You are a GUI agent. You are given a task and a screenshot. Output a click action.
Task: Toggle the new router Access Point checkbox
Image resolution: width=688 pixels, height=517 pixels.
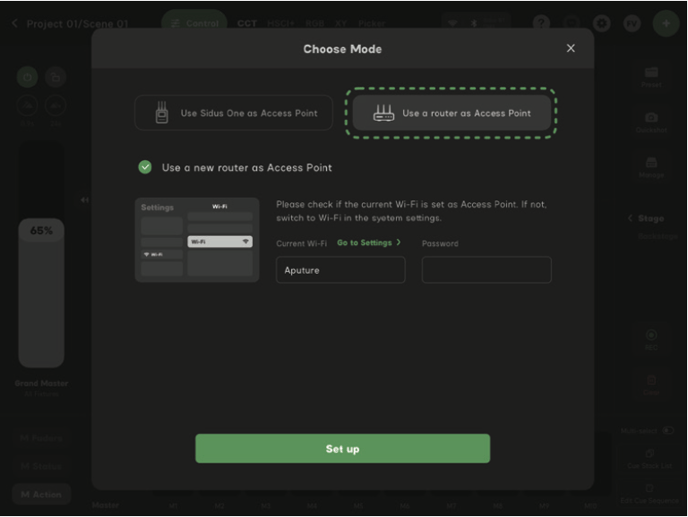click(146, 167)
